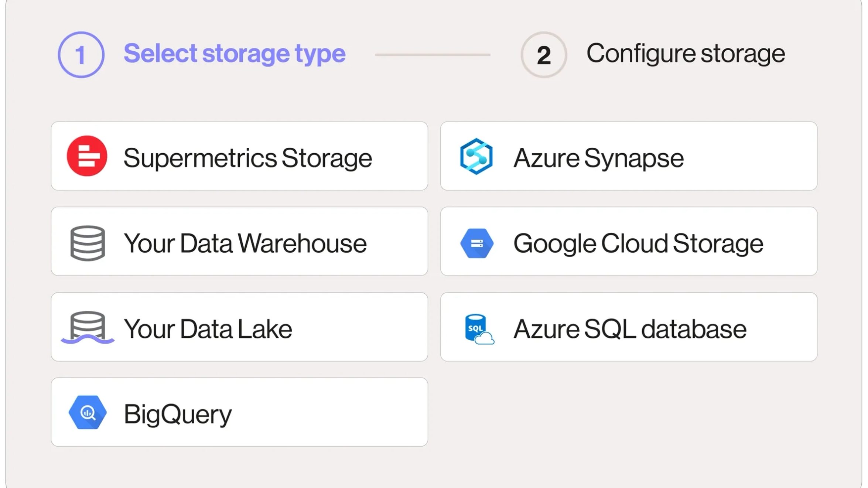Choose the "Your Data Lake" text option

point(208,329)
